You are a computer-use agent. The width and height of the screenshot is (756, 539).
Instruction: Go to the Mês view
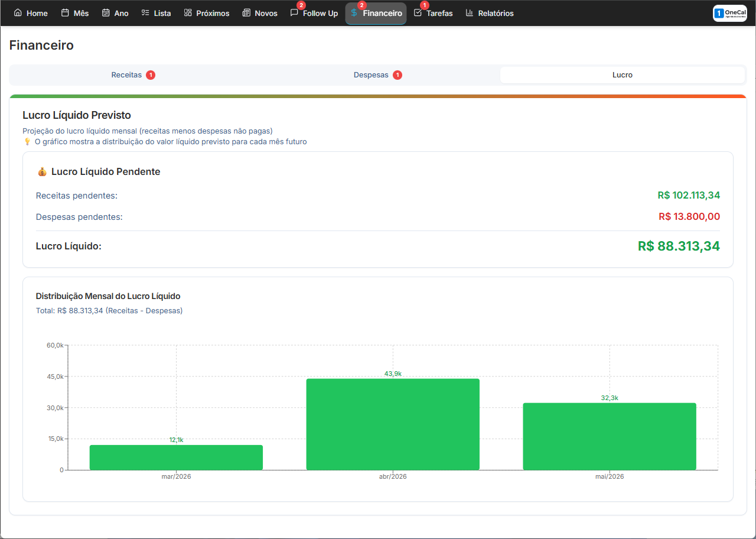coord(75,13)
